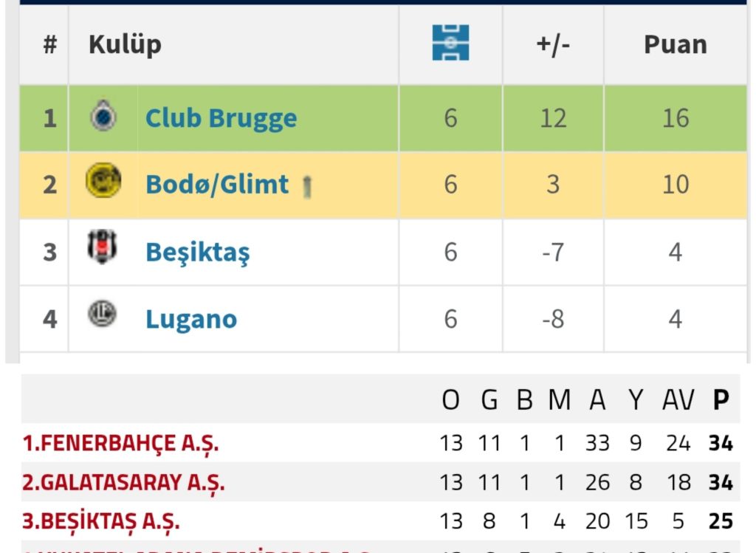Viewport: 756px width, 553px height.
Task: Click the # rank column header
Action: pos(49,44)
